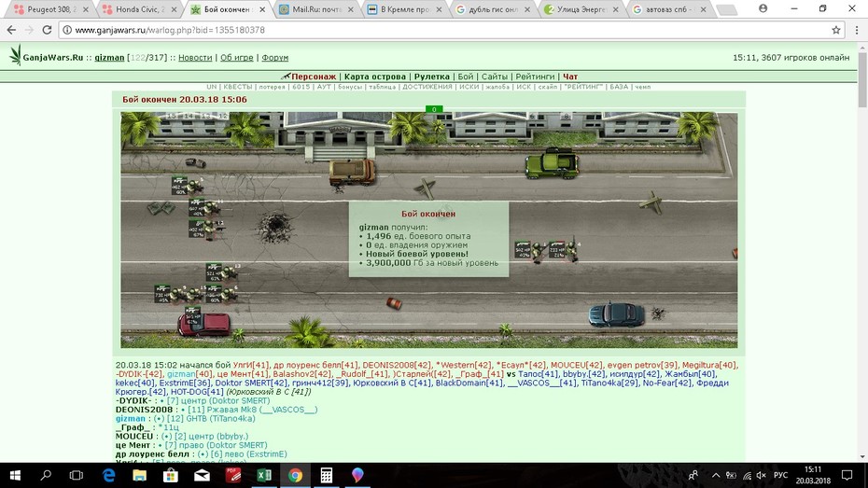Viewport: 868px width, 488px height.
Task: Open Calculator from taskbar
Action: pos(326,475)
